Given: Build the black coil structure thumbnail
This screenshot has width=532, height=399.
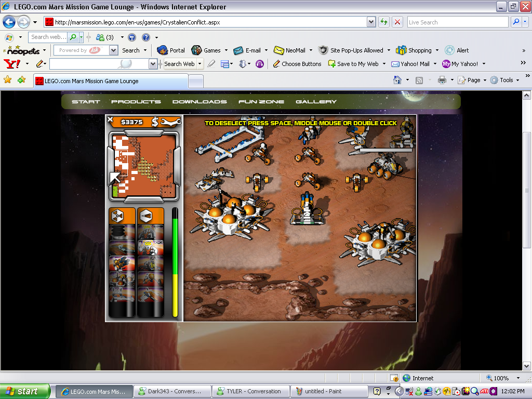Looking at the screenshot, I should [122, 232].
